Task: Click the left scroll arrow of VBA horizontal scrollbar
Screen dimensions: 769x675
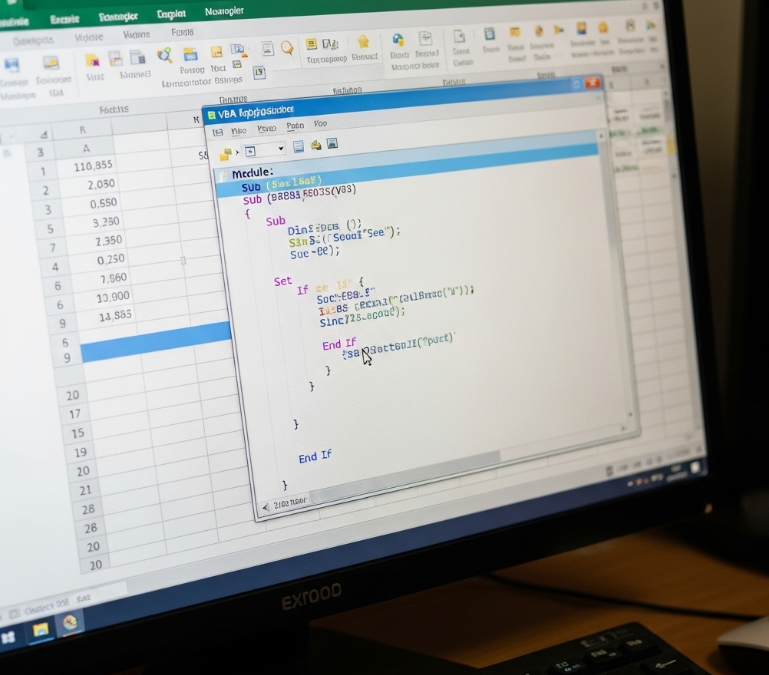Action: (x=265, y=507)
